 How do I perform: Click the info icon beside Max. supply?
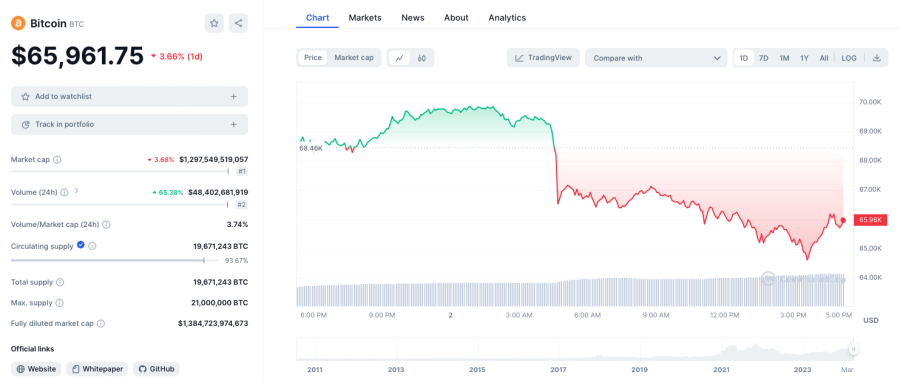(x=59, y=303)
